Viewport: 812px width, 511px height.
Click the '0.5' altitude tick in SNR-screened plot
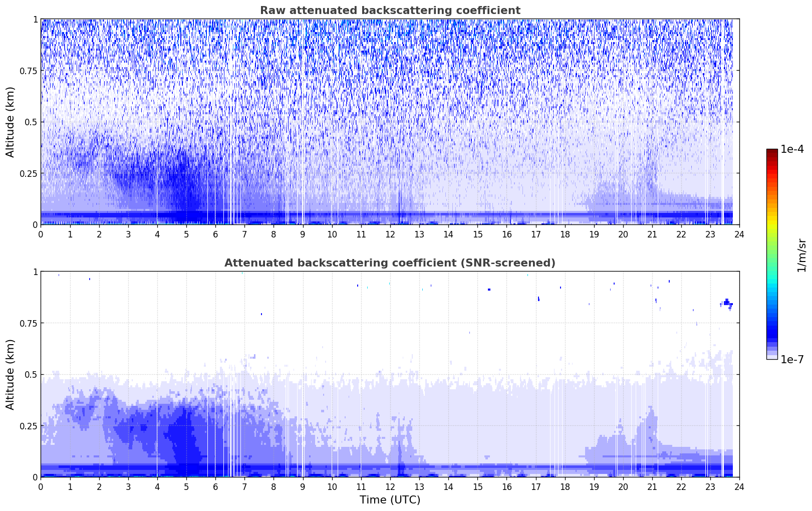[x=32, y=375]
